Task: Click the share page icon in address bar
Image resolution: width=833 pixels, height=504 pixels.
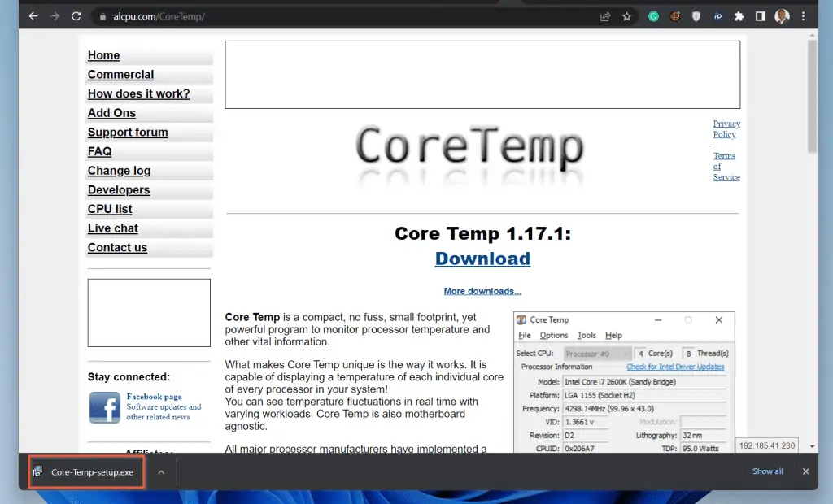Action: [x=605, y=16]
